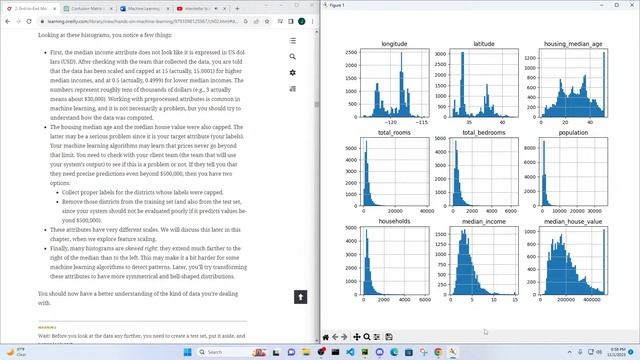Click the O'Reilly URL address bar
This screenshot has width=640, height=360.
(143, 21)
